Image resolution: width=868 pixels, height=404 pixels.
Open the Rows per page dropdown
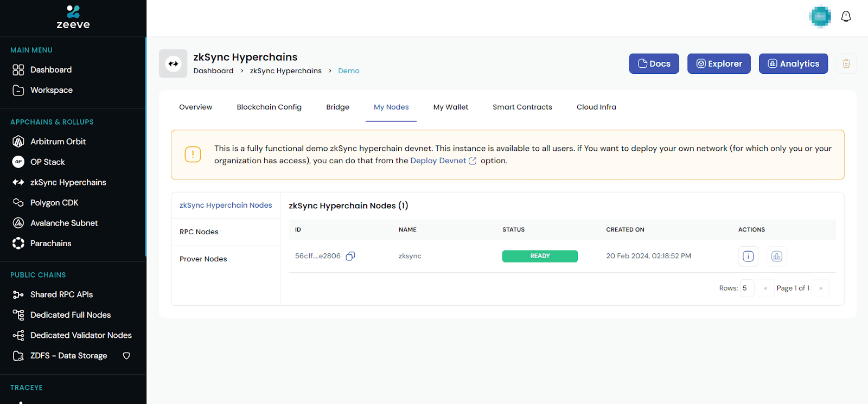[747, 288]
